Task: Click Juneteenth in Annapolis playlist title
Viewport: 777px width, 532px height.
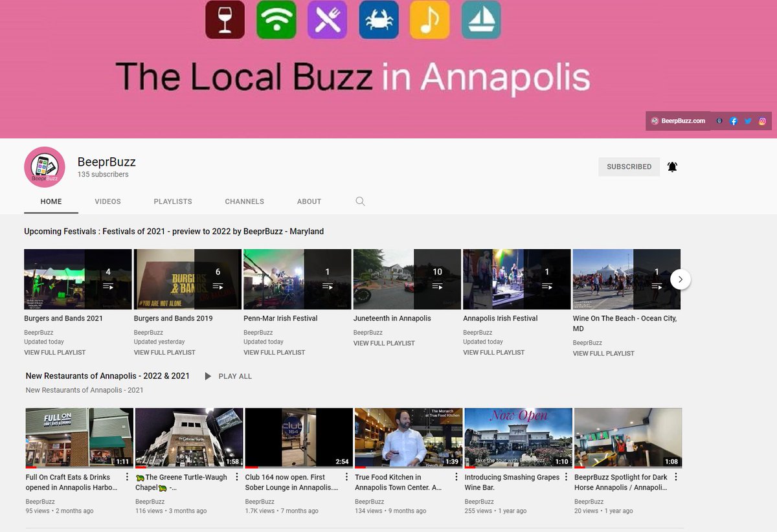Action: tap(392, 318)
